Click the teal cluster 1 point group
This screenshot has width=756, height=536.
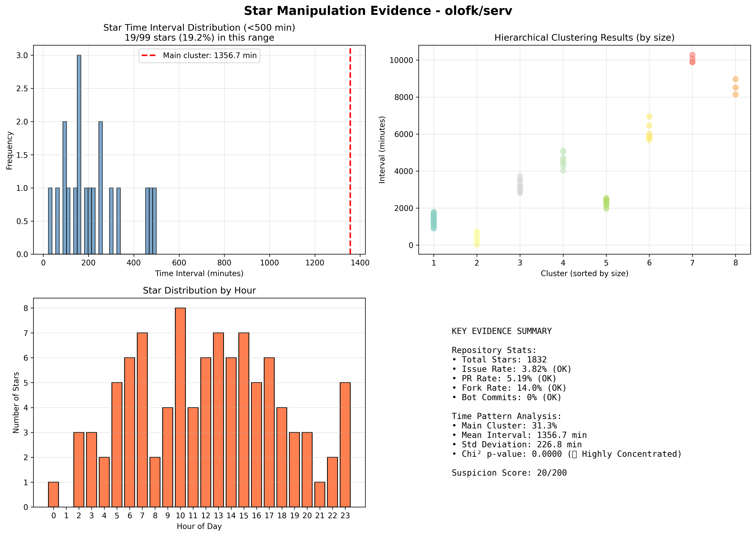click(434, 220)
